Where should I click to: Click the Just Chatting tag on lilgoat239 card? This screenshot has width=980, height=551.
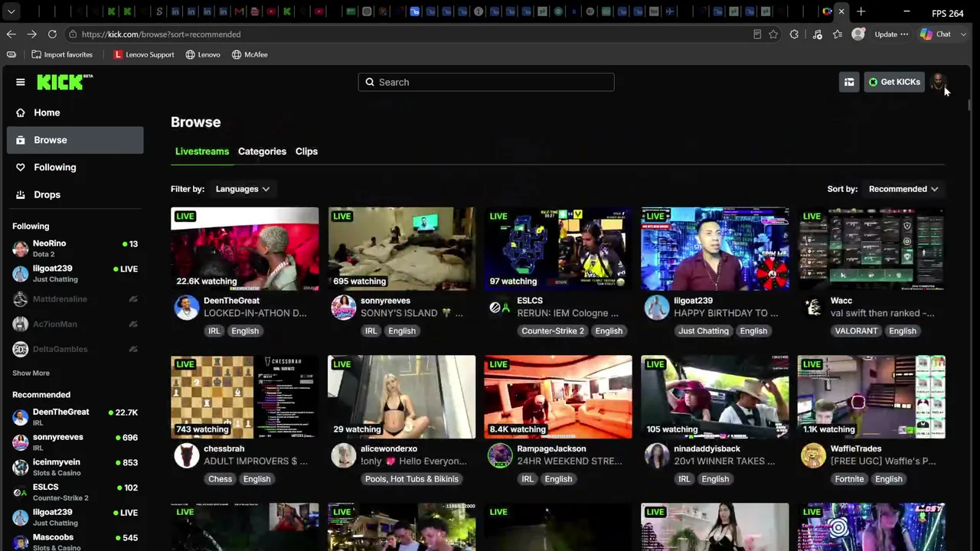point(703,331)
